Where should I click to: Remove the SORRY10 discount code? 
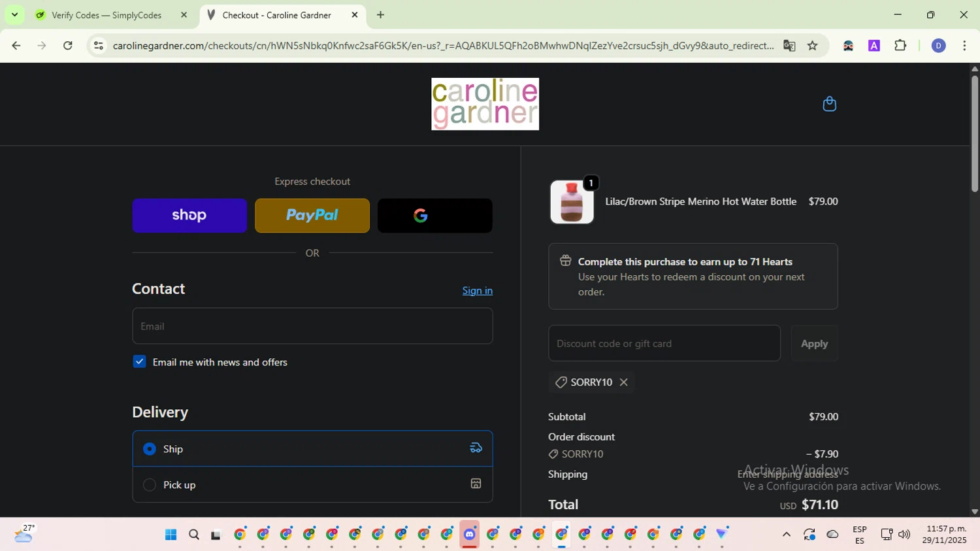pos(624,382)
